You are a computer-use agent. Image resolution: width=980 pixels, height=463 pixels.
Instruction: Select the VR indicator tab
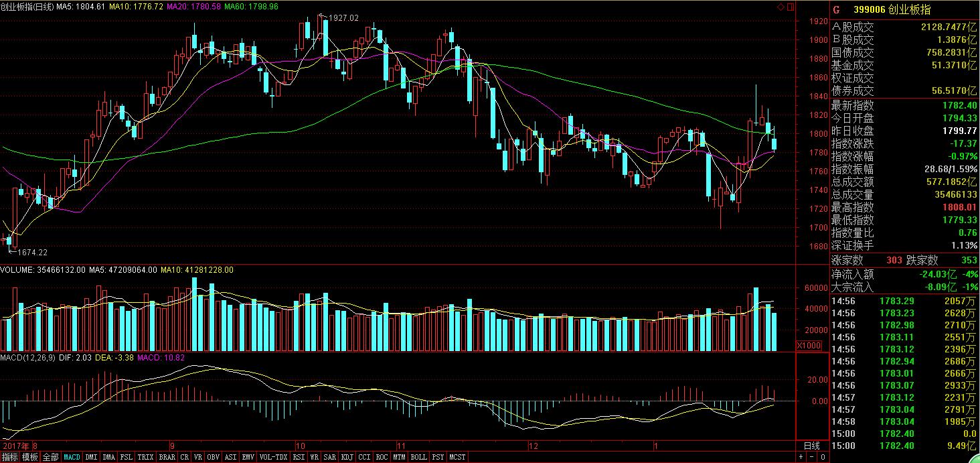[198, 457]
